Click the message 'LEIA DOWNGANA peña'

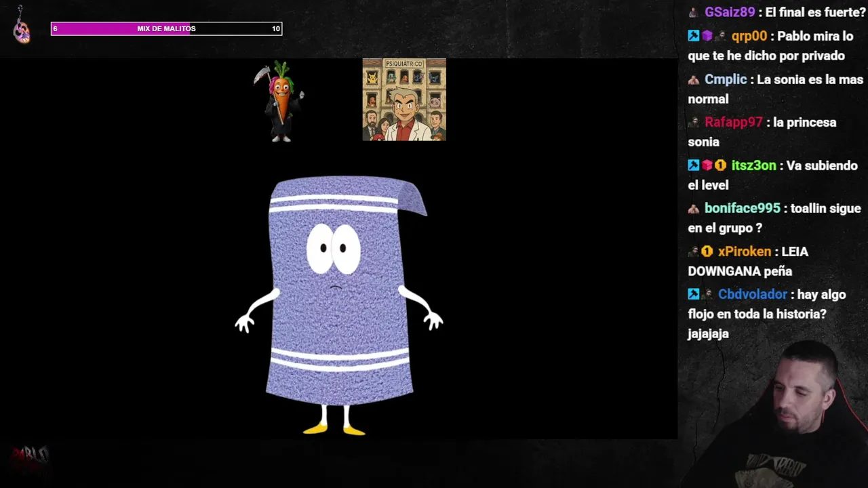pos(748,261)
